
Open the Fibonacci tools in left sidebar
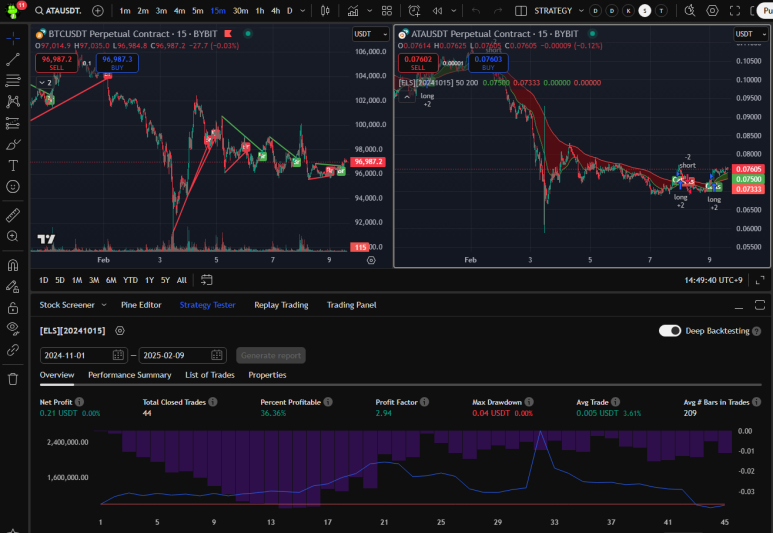13,80
